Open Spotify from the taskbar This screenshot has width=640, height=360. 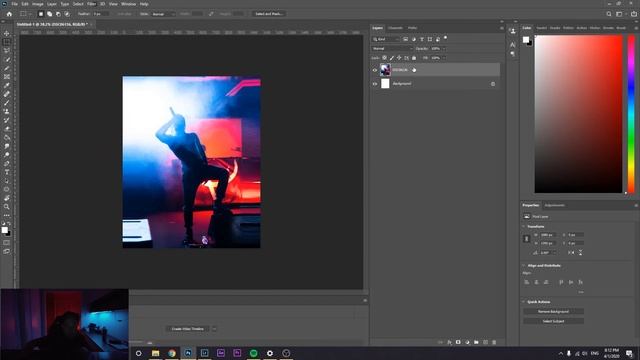coord(253,353)
